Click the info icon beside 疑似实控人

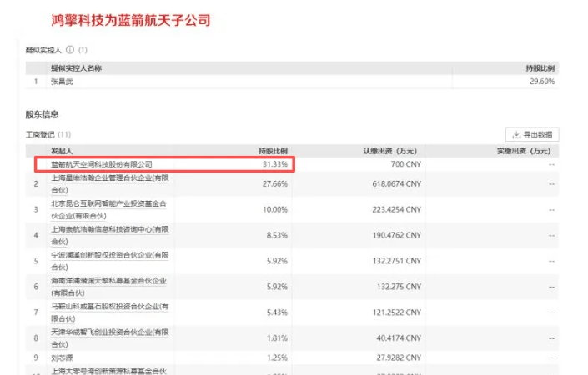tap(70, 50)
